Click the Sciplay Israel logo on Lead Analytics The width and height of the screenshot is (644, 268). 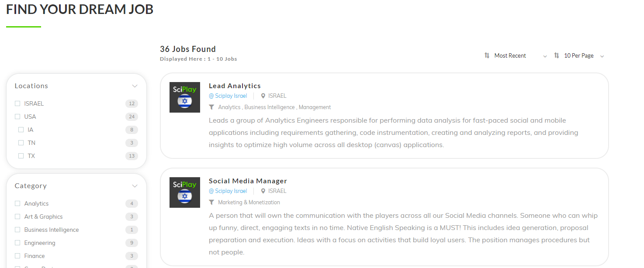point(185,97)
